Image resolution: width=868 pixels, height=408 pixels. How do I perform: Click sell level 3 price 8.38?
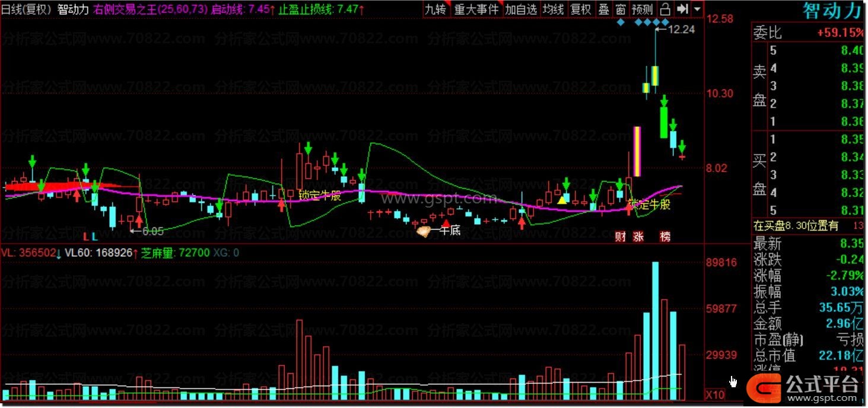(851, 86)
